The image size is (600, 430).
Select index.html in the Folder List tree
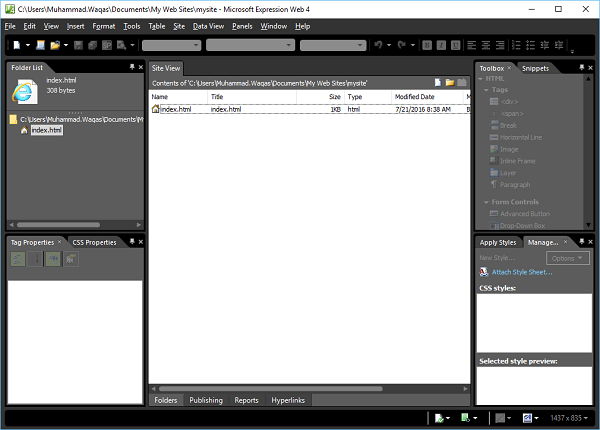coord(46,130)
